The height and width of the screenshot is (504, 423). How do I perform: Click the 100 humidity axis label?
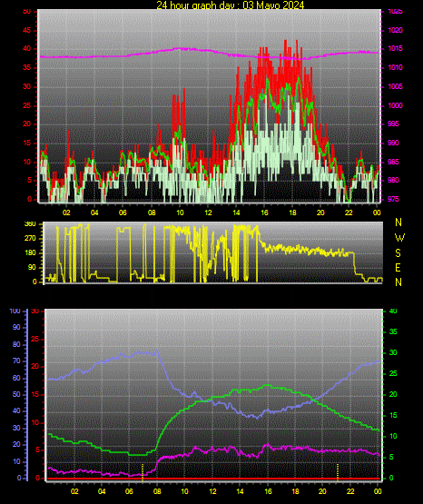15,311
